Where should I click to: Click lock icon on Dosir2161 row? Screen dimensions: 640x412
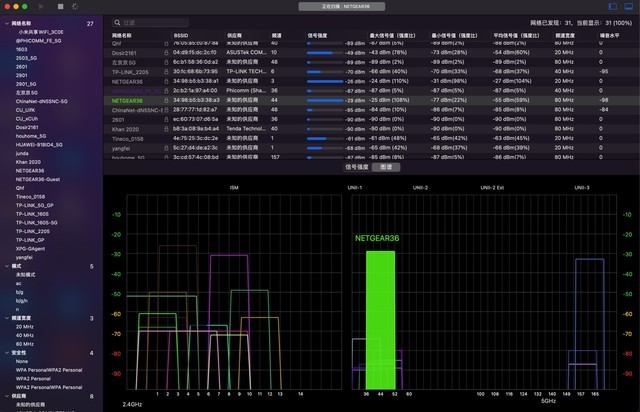[166, 53]
